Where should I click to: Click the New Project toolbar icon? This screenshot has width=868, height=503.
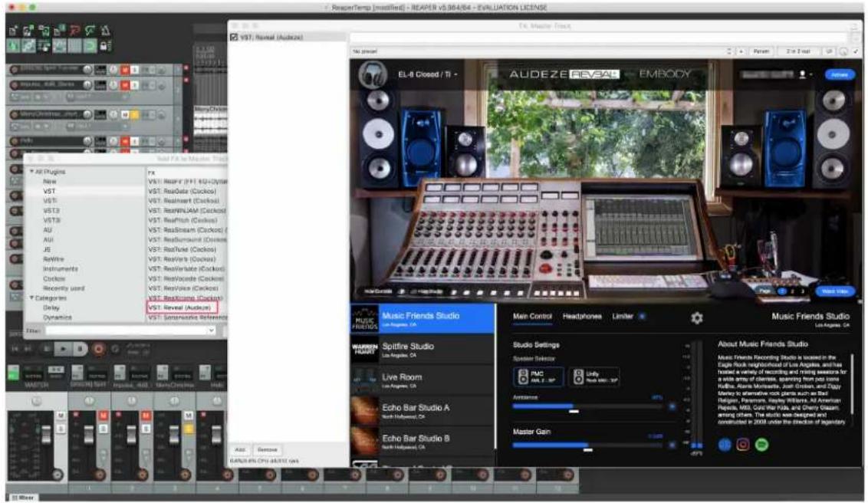click(14, 31)
